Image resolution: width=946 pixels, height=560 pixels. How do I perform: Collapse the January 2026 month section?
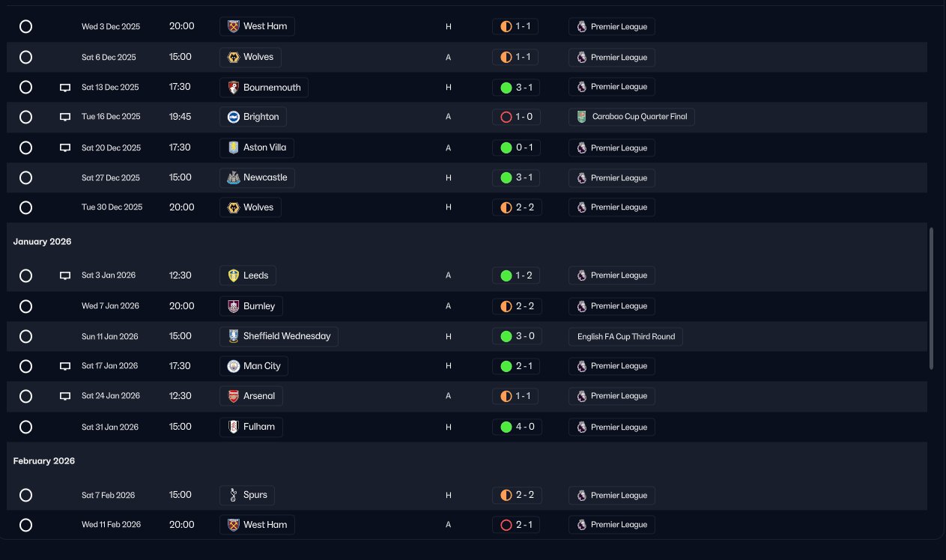point(43,242)
